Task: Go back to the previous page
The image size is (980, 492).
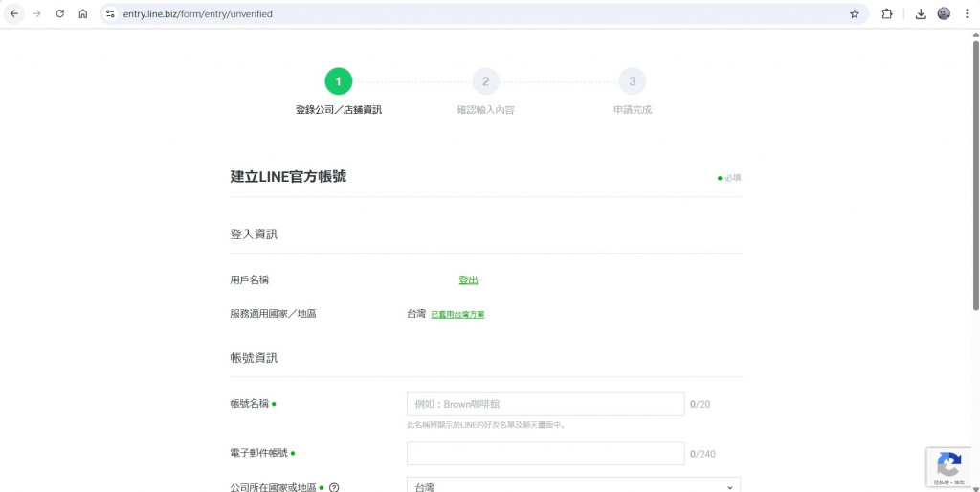Action: [x=13, y=13]
